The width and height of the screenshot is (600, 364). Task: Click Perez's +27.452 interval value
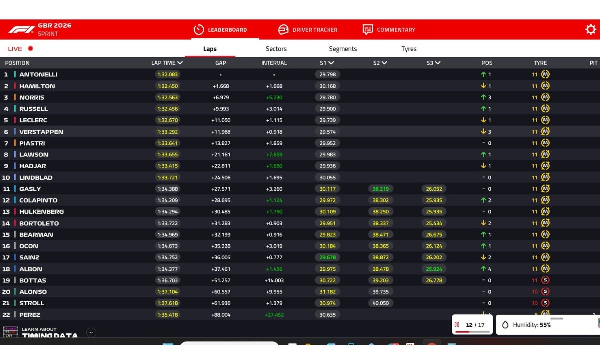(274, 315)
